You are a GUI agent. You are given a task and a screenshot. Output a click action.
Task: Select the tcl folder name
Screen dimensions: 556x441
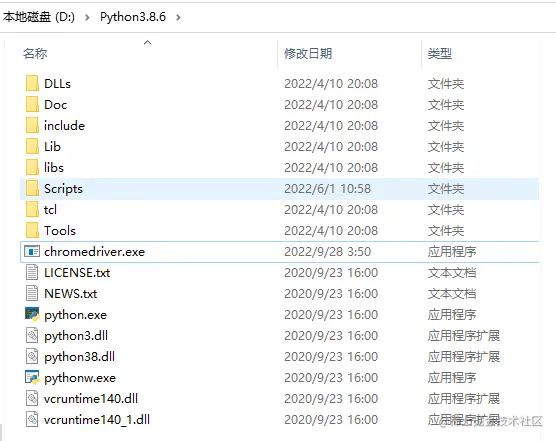pos(50,210)
